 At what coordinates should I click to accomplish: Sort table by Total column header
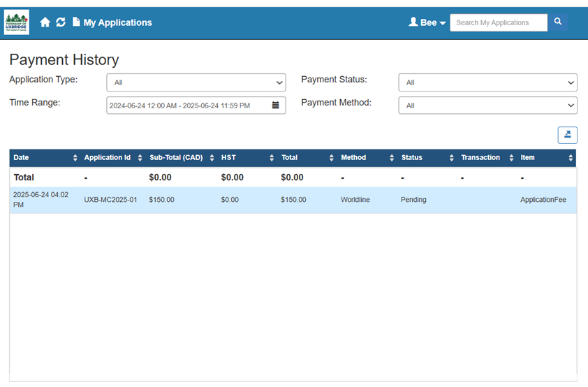[307, 158]
